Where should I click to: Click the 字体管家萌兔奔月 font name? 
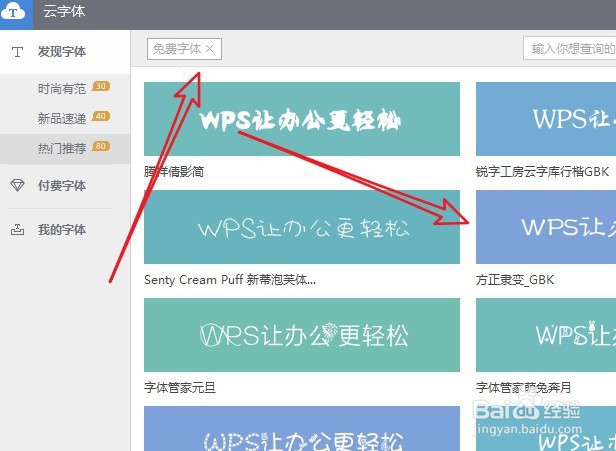tap(524, 388)
